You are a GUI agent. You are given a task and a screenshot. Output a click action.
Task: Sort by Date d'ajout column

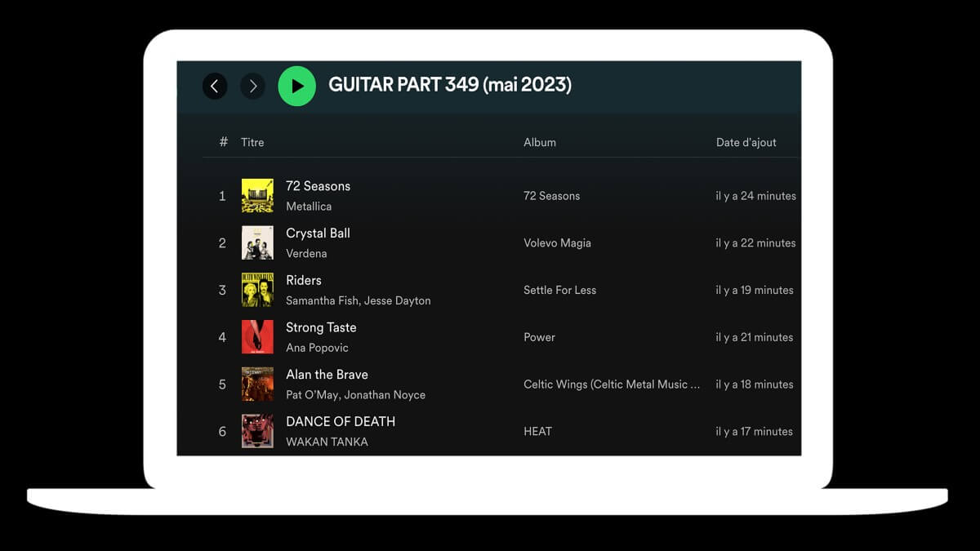point(746,142)
